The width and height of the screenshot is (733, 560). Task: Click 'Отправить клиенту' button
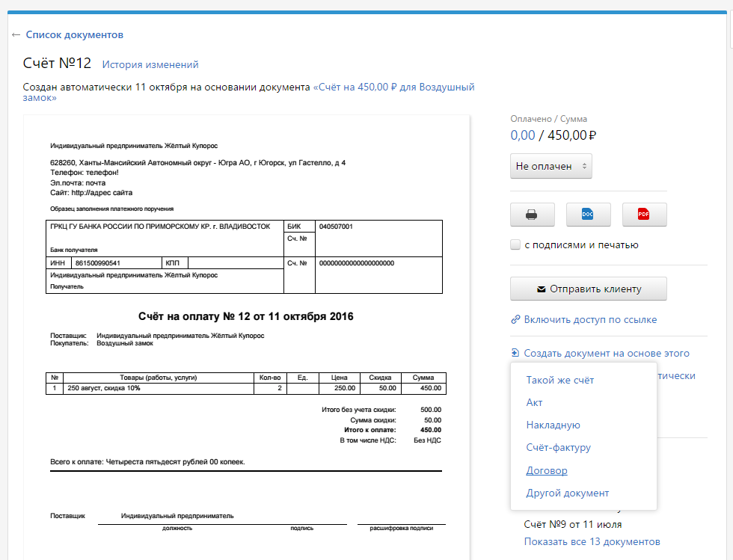[x=589, y=289]
